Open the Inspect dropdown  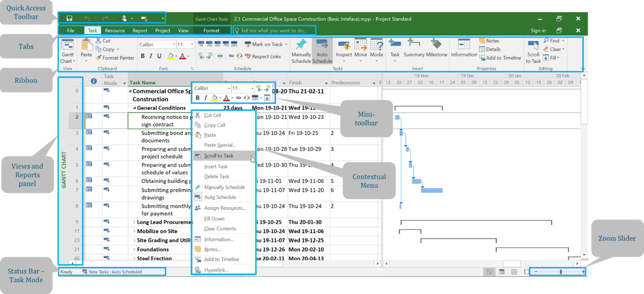click(344, 61)
